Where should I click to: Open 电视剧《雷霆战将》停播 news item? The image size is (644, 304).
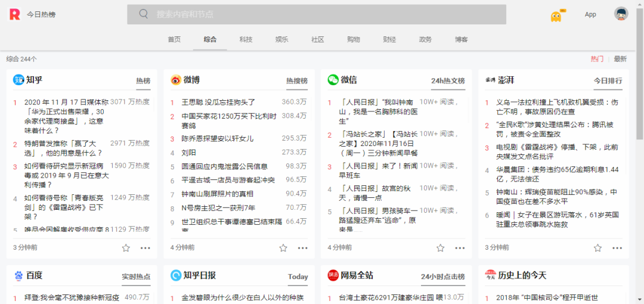coord(558,151)
